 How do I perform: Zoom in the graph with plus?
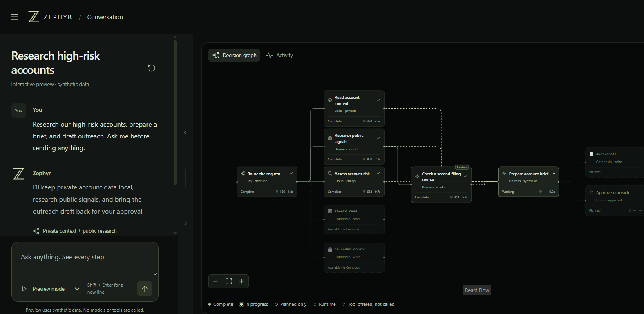(242, 281)
